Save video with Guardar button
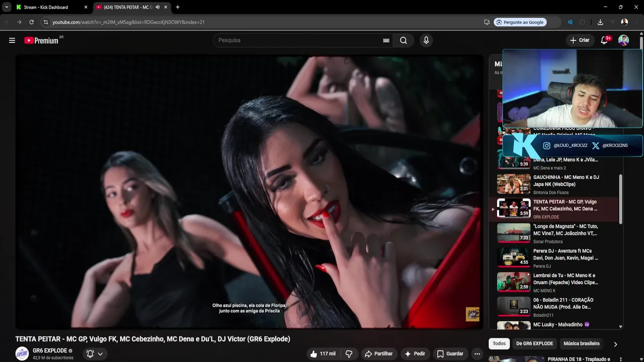The image size is (644, 362). tap(450, 354)
